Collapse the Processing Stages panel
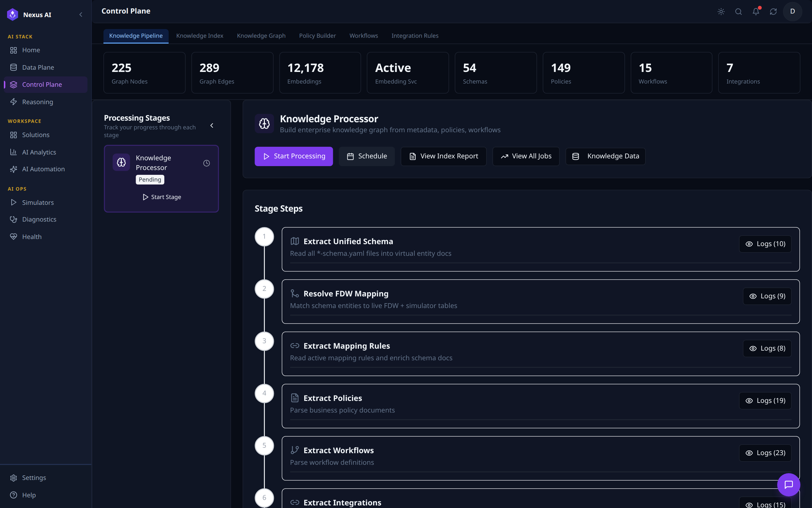Screen dimensions: 812x508 (212, 125)
